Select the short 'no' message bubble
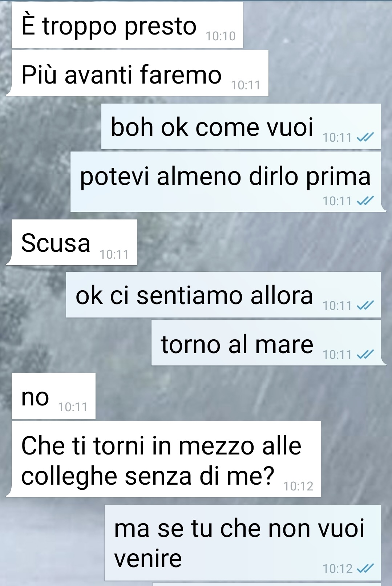 click(53, 396)
